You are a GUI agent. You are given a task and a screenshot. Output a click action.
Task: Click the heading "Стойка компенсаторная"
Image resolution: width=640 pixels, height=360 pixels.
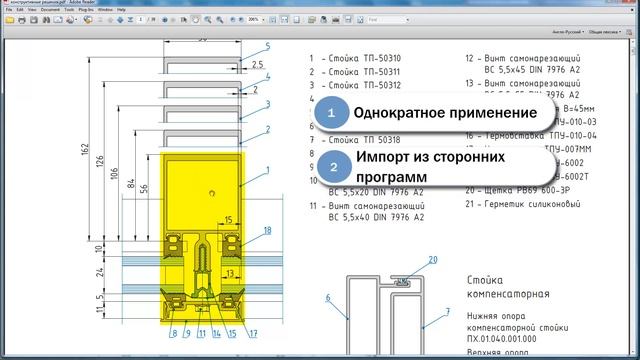[x=508, y=287]
